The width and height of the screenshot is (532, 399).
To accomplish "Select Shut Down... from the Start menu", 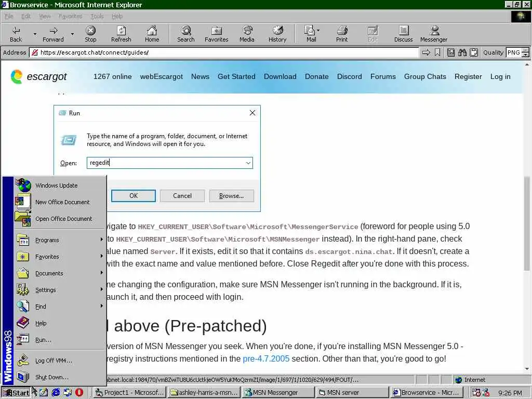I will [x=60, y=377].
